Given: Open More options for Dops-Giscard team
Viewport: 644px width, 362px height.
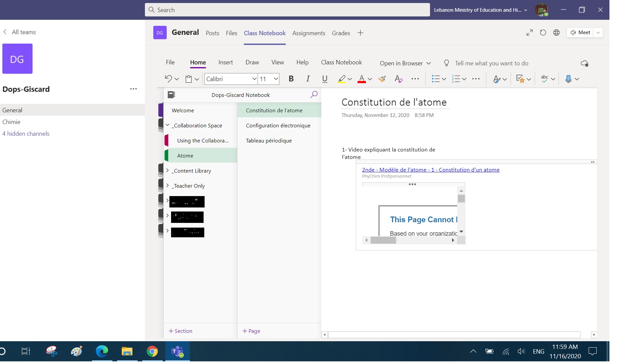Looking at the screenshot, I should [x=133, y=89].
